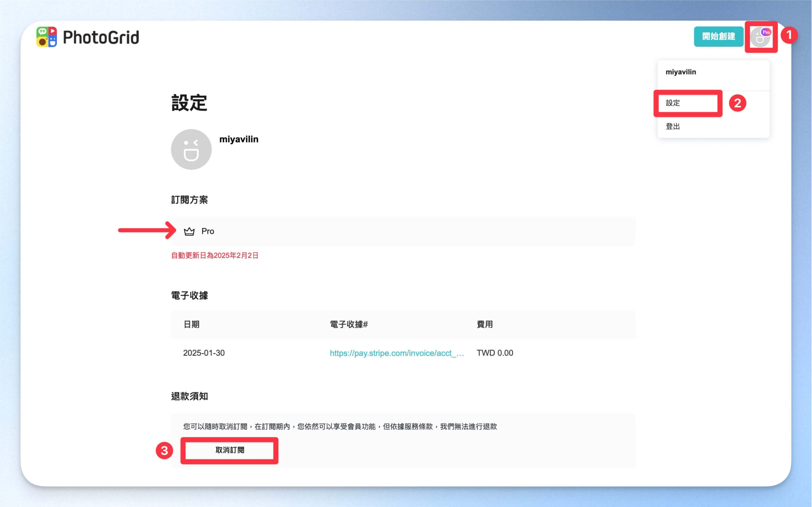The height and width of the screenshot is (507, 812).
Task: Click the purple Pro badge on avatar
Action: [766, 32]
